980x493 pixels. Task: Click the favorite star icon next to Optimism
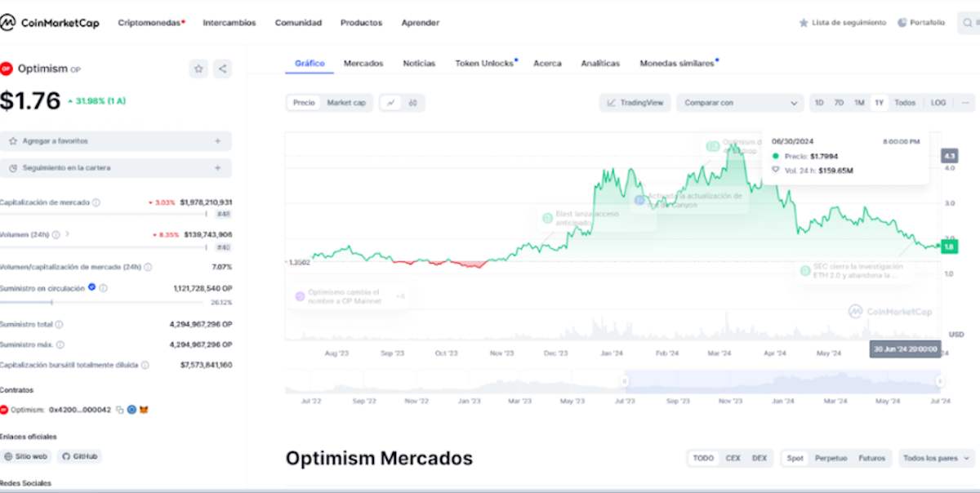coord(198,69)
